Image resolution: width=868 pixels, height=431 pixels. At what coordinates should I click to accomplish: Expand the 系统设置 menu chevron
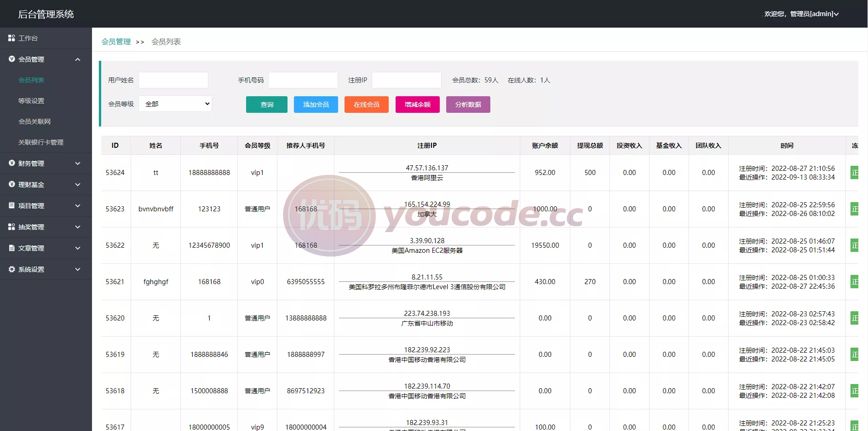[78, 269]
